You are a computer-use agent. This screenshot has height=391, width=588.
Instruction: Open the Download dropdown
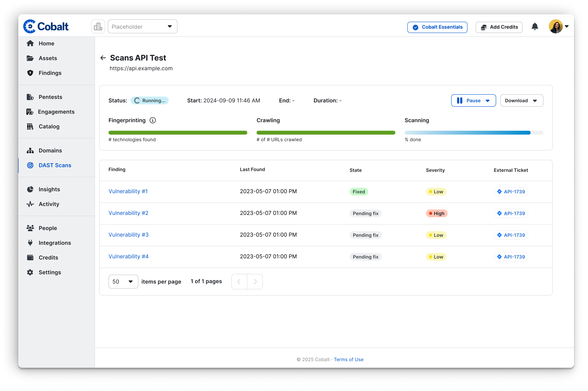tap(522, 100)
